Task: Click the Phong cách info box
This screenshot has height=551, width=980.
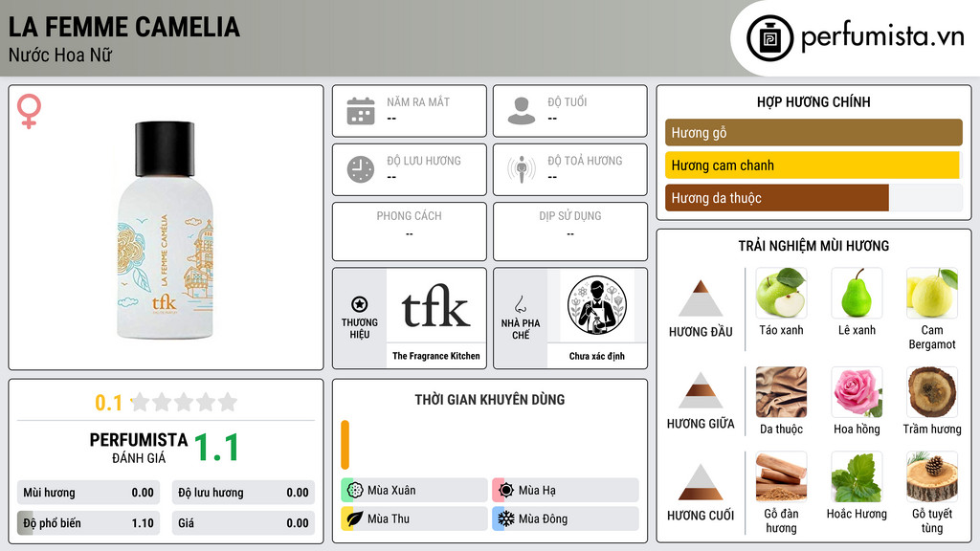Action: pos(410,231)
